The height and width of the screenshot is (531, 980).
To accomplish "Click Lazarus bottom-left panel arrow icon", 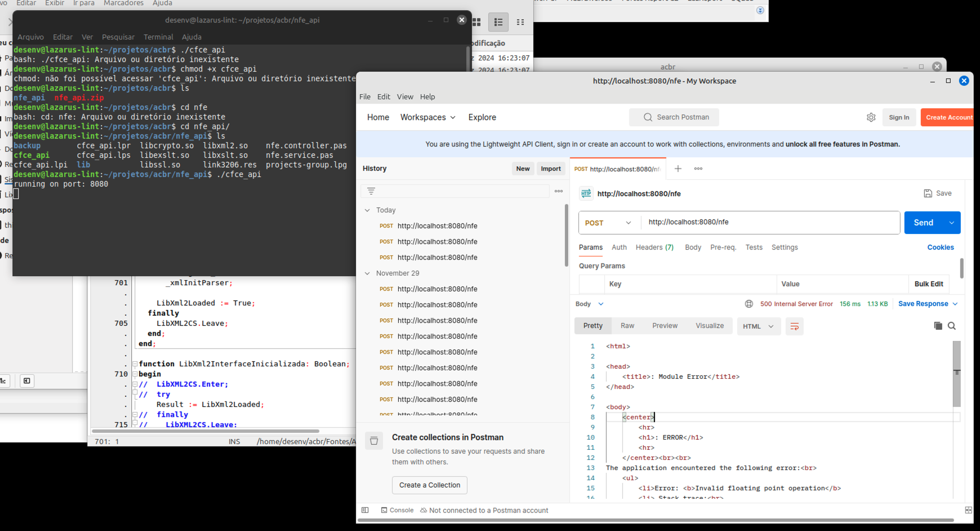I will point(26,381).
